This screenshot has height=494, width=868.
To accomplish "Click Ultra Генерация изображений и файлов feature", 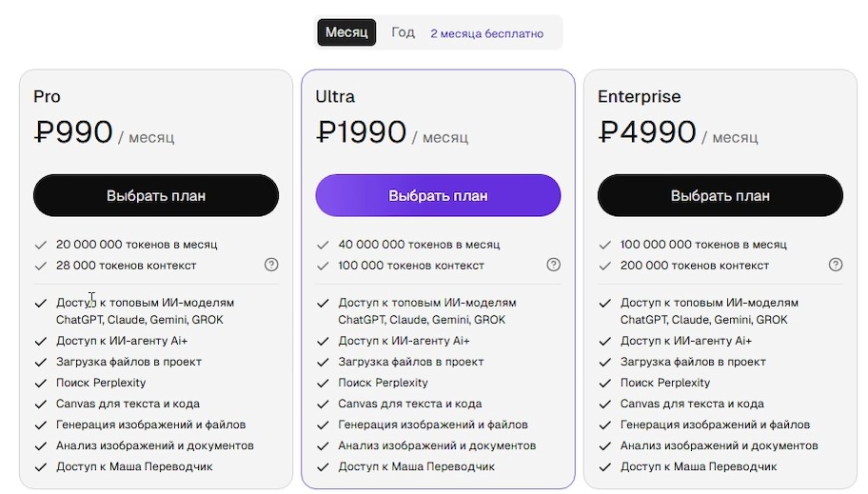I will (x=432, y=425).
